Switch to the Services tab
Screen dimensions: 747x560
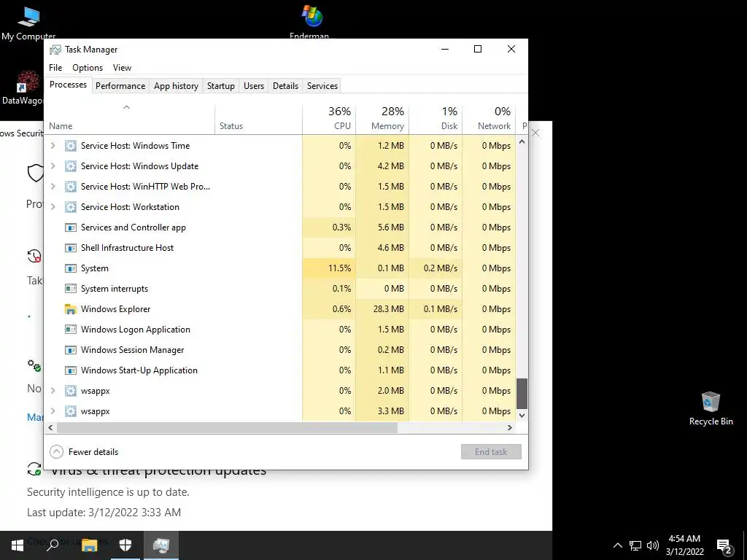[322, 86]
